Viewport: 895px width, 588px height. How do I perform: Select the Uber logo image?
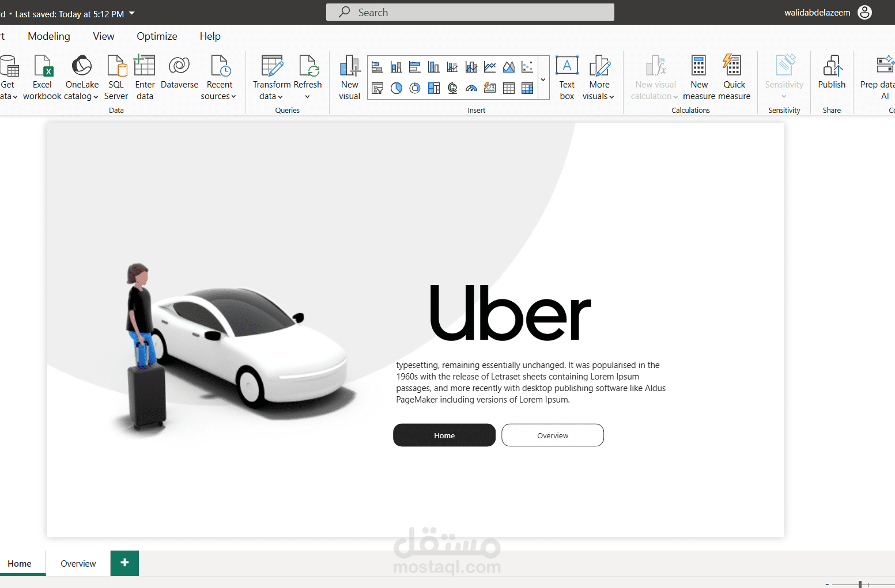point(511,313)
